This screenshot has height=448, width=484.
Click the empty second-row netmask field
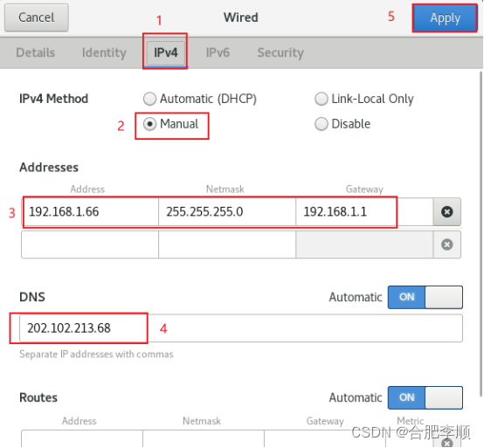coord(227,245)
